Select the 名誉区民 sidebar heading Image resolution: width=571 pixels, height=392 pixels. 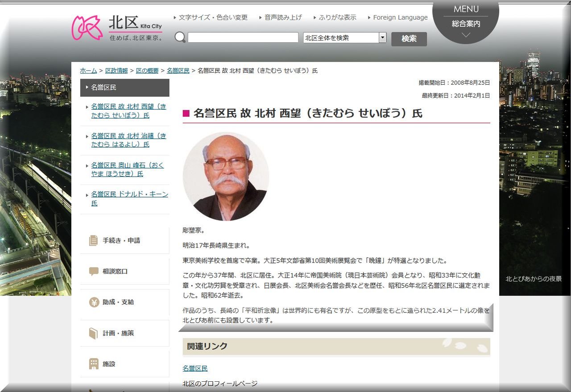[x=125, y=88]
